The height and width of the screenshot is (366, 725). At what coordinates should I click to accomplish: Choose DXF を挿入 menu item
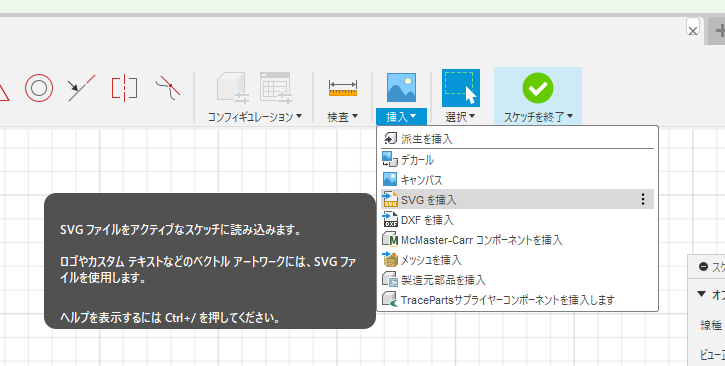(517, 220)
